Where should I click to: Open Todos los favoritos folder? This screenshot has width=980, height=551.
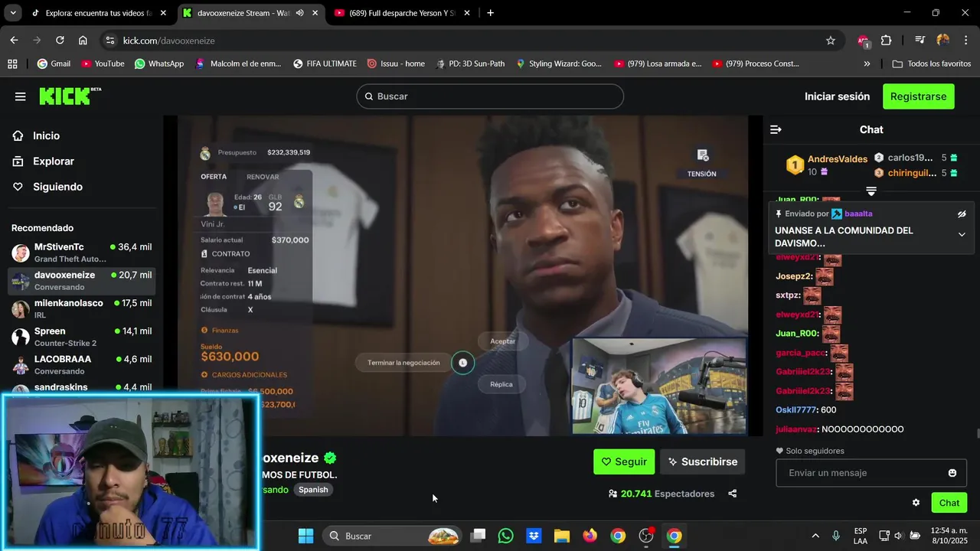point(932,64)
